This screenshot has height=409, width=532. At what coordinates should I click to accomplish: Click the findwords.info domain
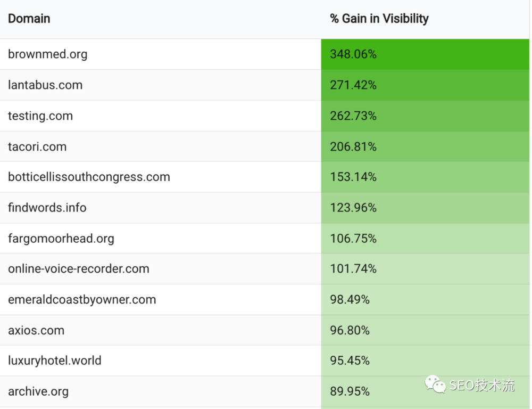coord(47,208)
